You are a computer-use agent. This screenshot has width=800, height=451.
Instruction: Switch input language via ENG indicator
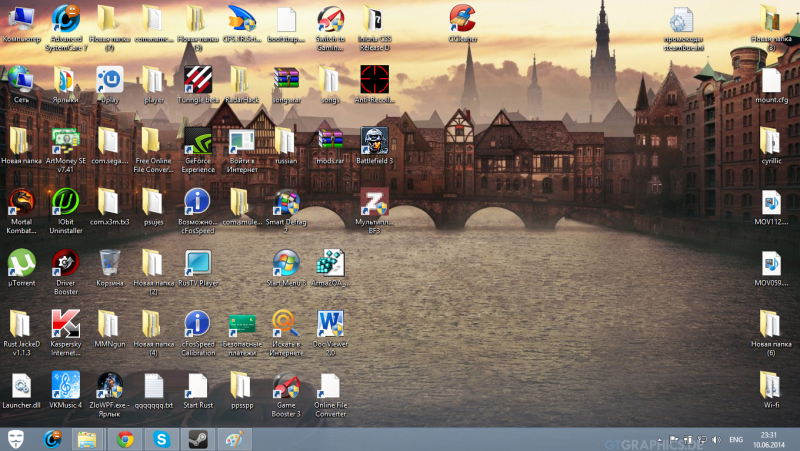[x=736, y=439]
